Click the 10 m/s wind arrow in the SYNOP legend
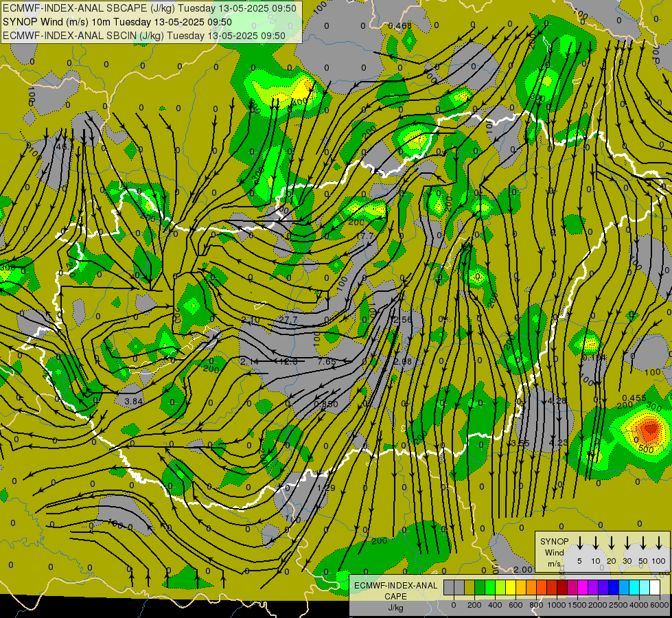This screenshot has height=618, width=672. tap(596, 543)
